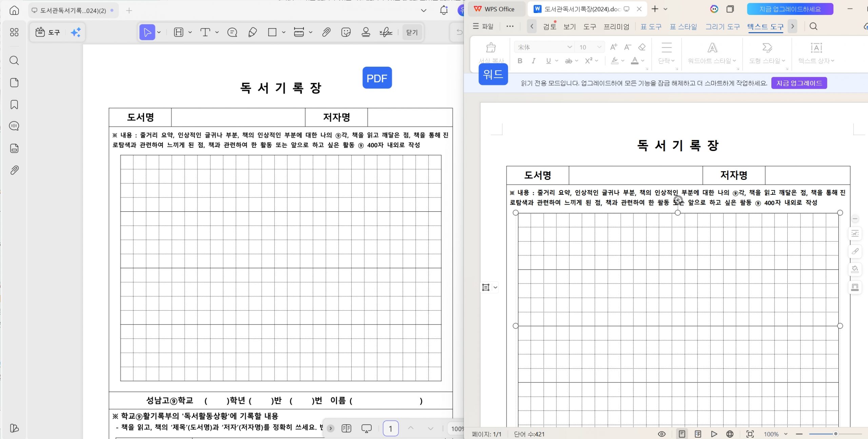This screenshot has width=868, height=439.
Task: Toggle italic formatting in WPS
Action: coord(534,61)
